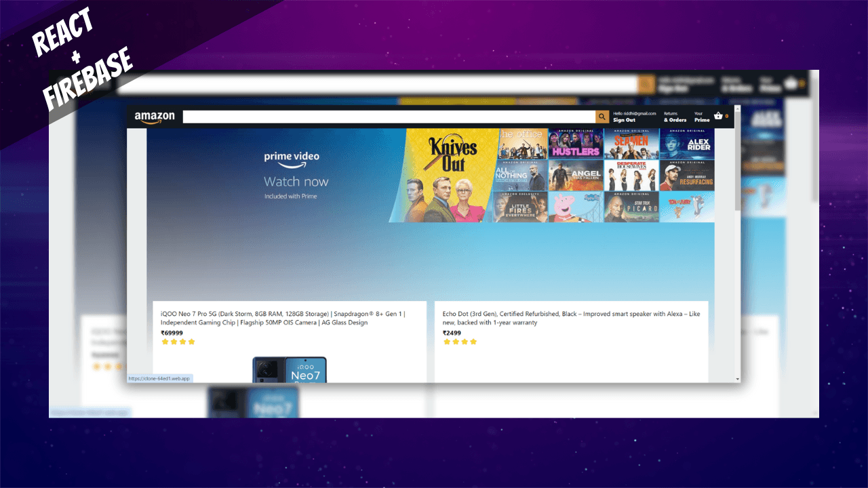
Task: Click the Amazon logo in the header
Action: tap(155, 117)
